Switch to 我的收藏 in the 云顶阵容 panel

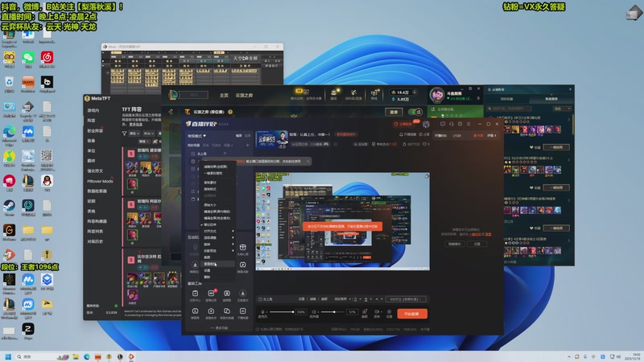click(507, 99)
